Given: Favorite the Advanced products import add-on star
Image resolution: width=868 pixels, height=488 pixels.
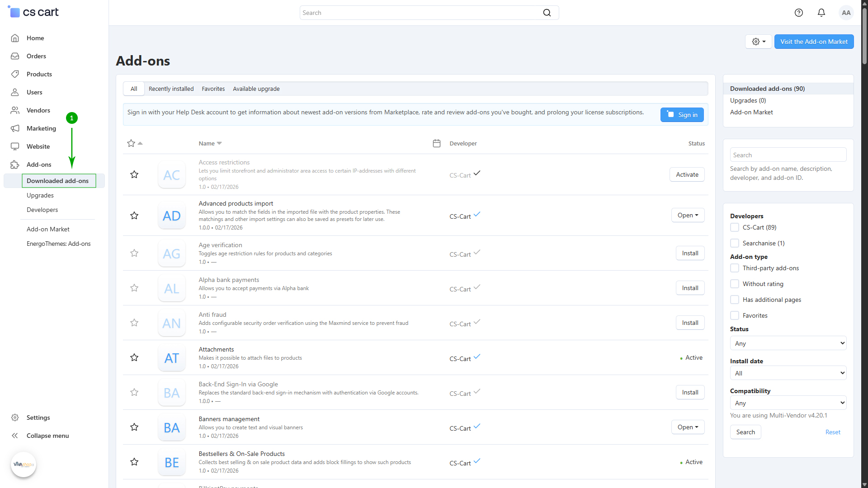Looking at the screenshot, I should click(134, 216).
